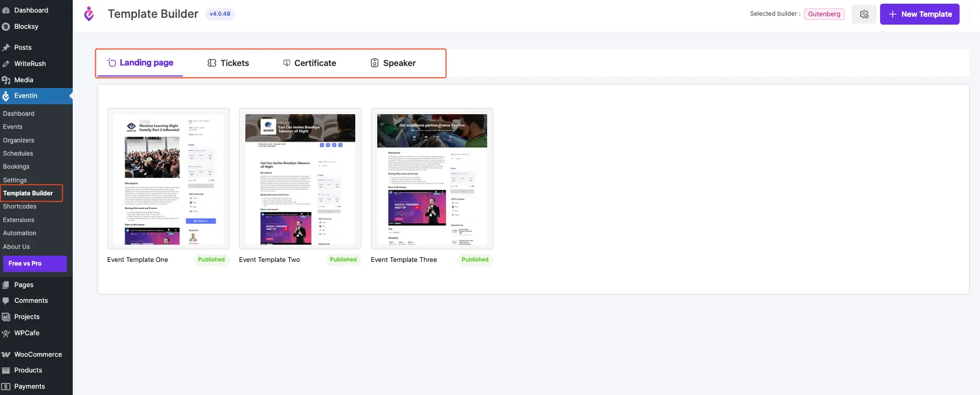Go to Organizers submenu
Image resolution: width=980 pixels, height=395 pixels.
[x=18, y=140]
